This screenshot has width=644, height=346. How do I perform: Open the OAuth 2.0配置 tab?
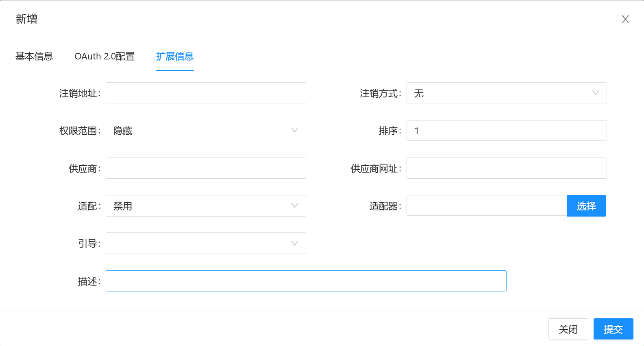(104, 56)
